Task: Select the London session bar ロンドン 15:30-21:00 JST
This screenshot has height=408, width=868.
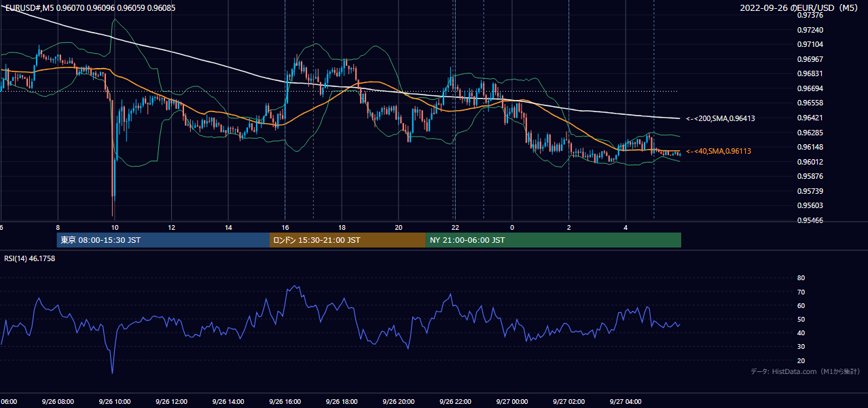Action: [348, 240]
